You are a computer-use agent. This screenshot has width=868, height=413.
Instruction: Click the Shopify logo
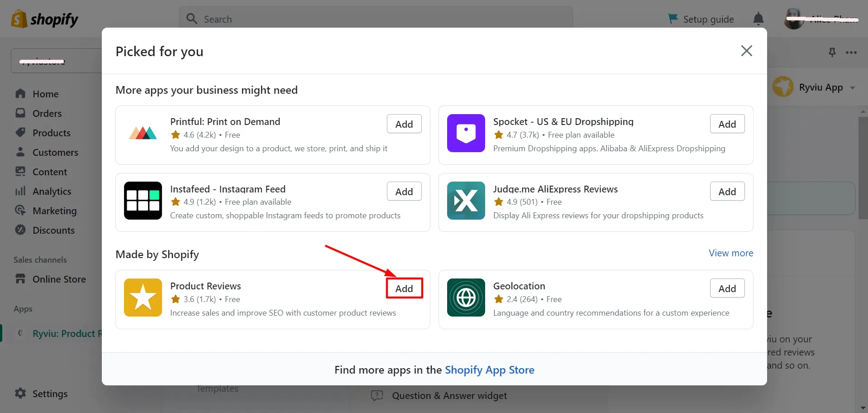pyautogui.click(x=44, y=19)
